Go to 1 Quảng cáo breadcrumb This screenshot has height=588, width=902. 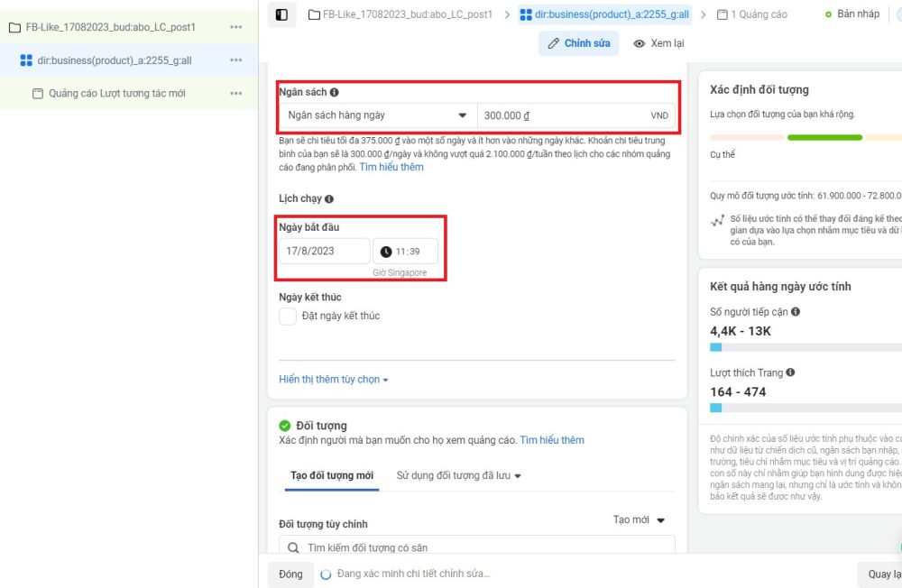[752, 14]
